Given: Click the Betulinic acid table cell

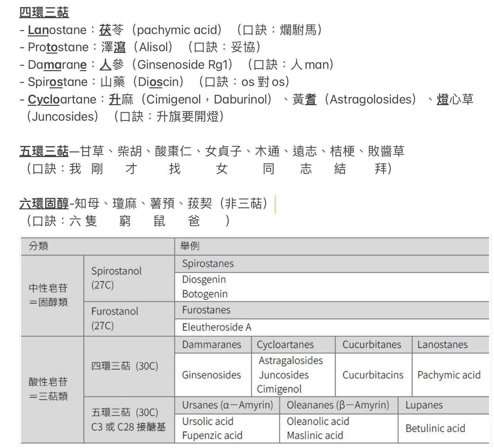Looking at the screenshot, I should (435, 428).
